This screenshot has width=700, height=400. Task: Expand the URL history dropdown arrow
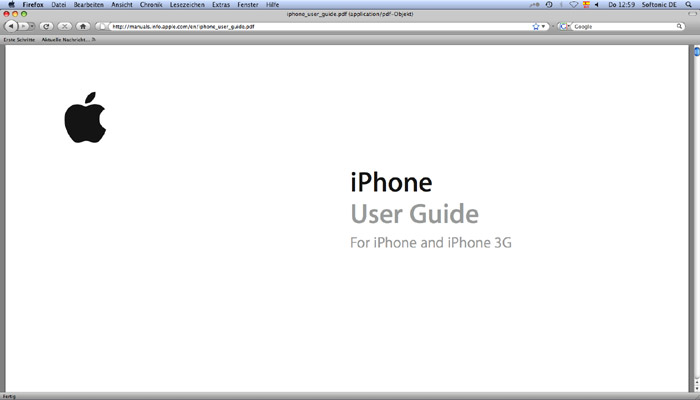(x=545, y=26)
